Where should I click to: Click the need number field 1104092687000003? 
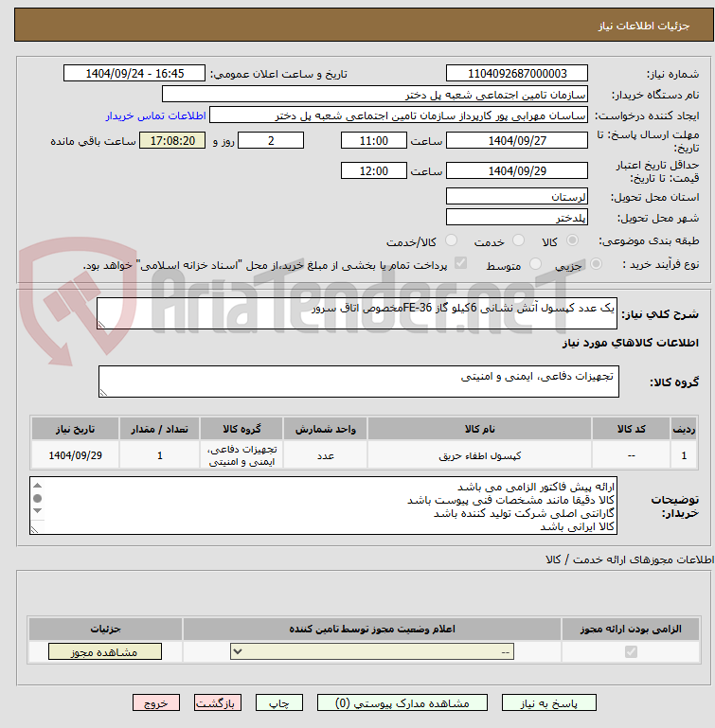517,73
